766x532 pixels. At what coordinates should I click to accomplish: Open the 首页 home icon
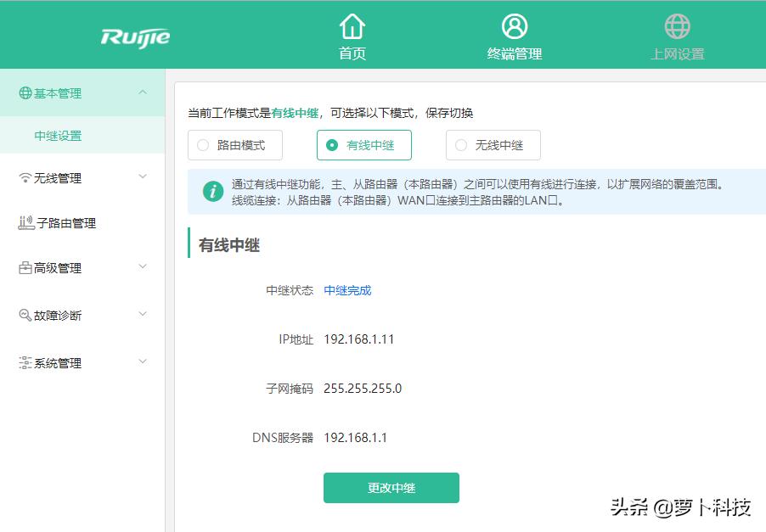pos(352,27)
